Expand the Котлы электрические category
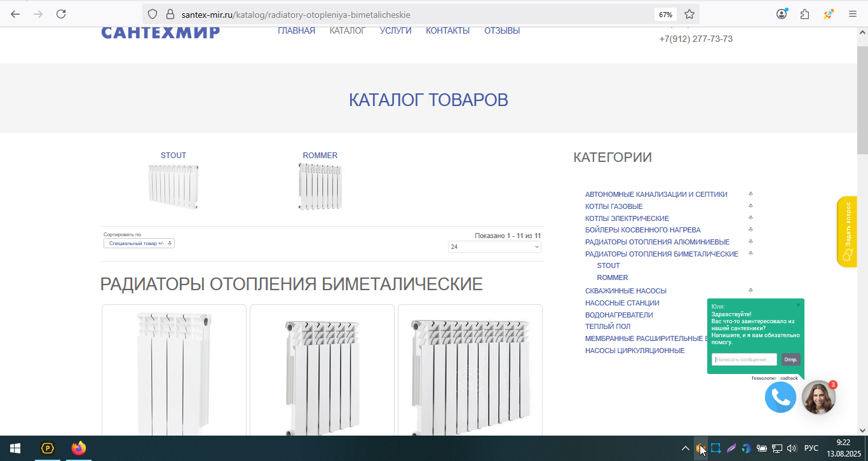 click(x=750, y=218)
